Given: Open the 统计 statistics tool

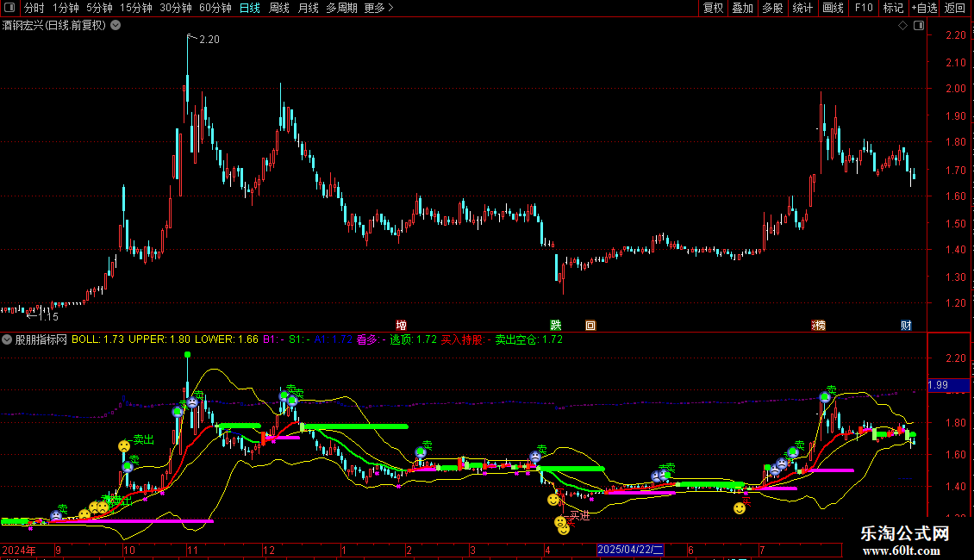Looking at the screenshot, I should 802,8.
